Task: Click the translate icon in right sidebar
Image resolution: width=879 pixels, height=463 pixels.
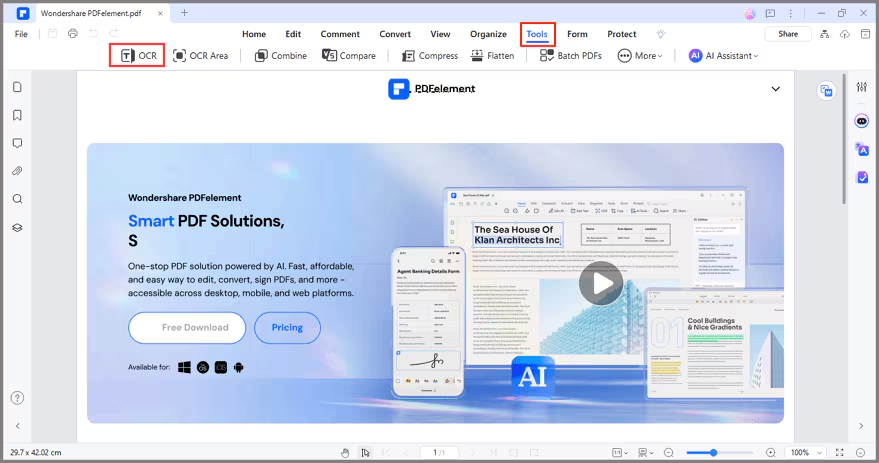Action: pos(862,149)
